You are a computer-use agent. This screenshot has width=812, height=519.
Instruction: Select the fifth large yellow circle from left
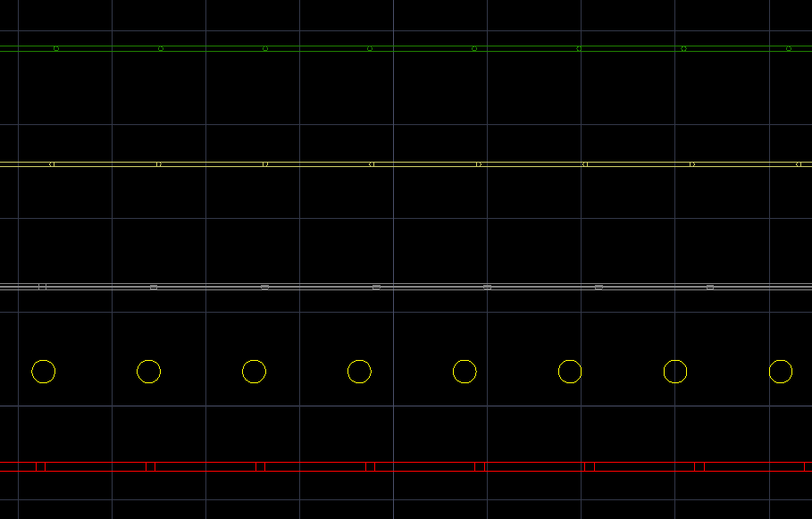coord(465,372)
